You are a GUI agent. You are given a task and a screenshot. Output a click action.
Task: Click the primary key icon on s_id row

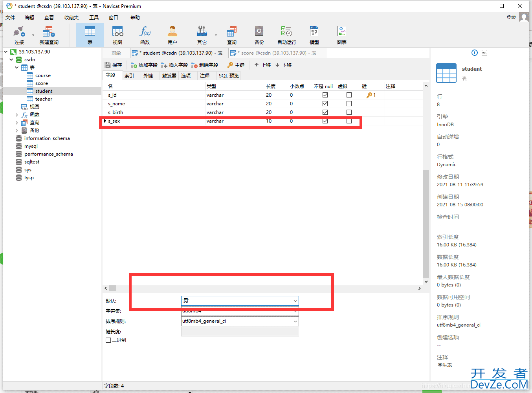369,95
